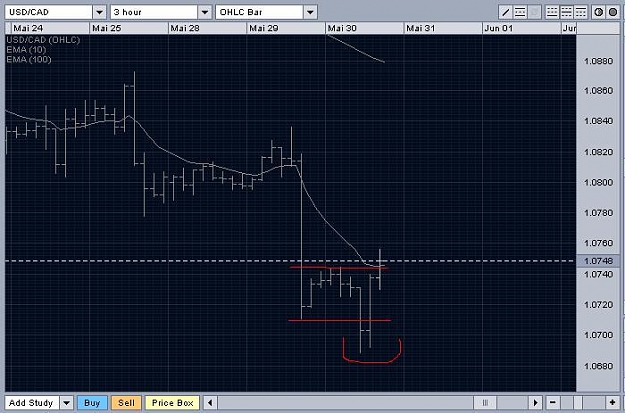This screenshot has width=625, height=413.
Task: Click the 1.0680 price axis label
Action: pyautogui.click(x=598, y=366)
